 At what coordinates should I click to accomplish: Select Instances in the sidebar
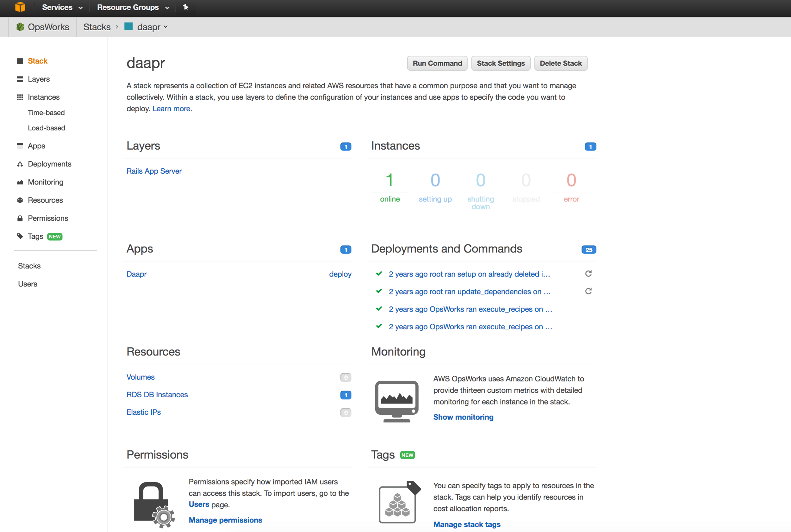(x=44, y=97)
